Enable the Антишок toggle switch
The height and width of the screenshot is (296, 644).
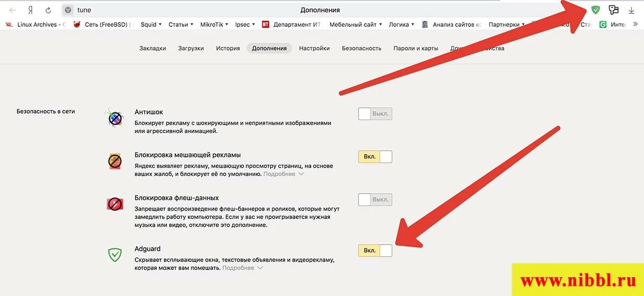(x=375, y=114)
